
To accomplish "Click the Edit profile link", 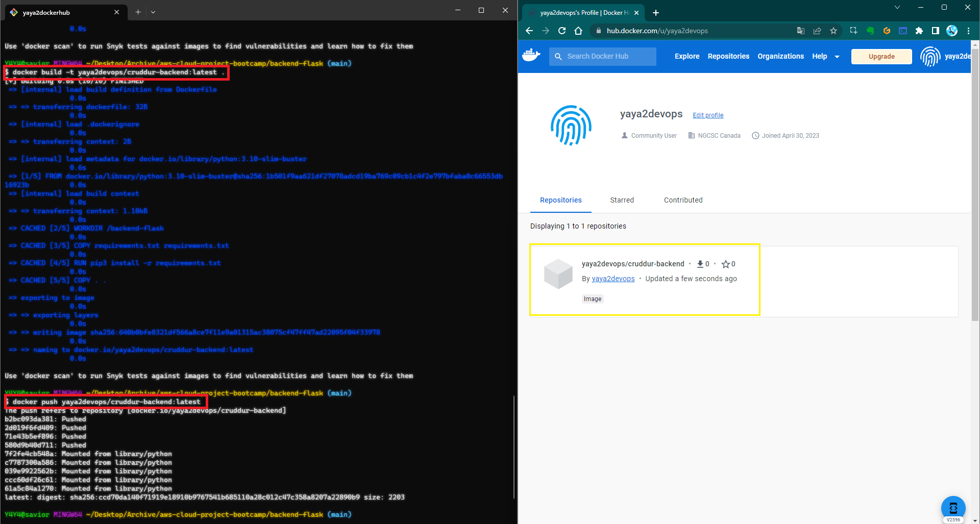I will [x=708, y=115].
